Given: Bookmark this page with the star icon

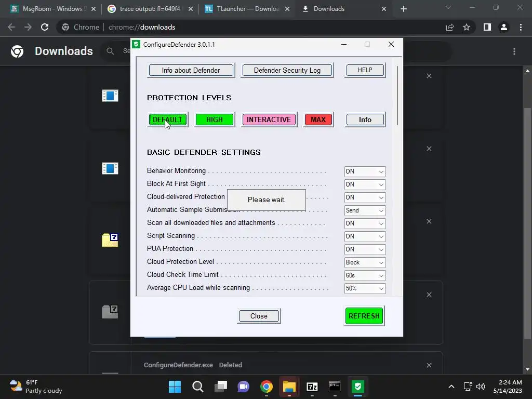Looking at the screenshot, I should (467, 27).
